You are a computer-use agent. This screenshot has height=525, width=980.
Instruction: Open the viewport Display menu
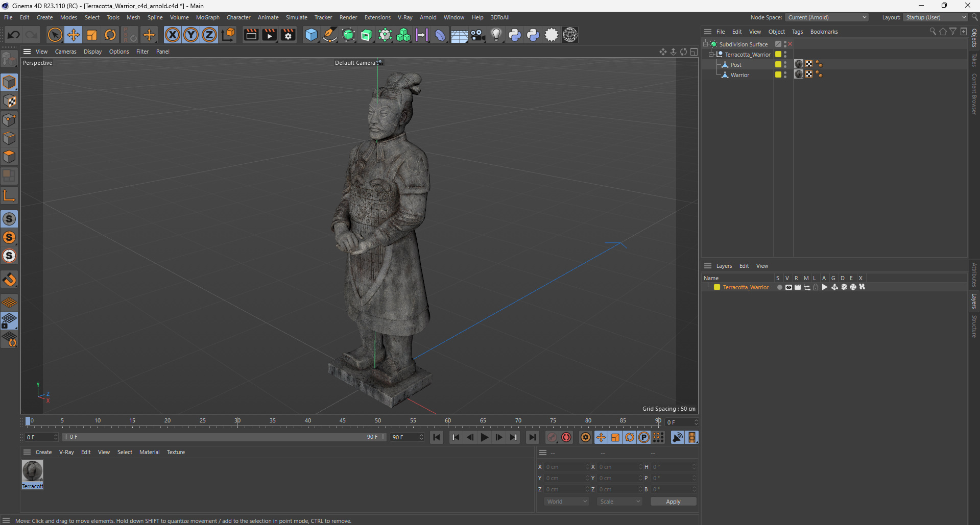(92, 52)
